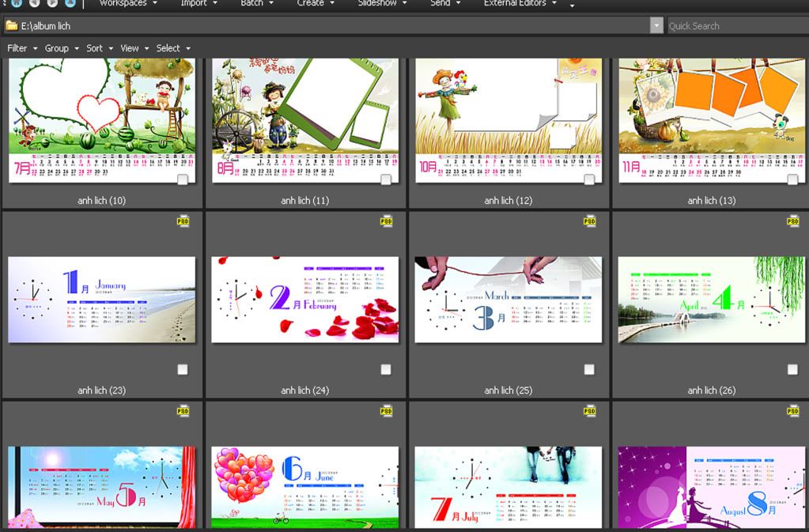Click PSD badge on anh lich (25)
This screenshot has height=532, width=809.
click(x=590, y=221)
